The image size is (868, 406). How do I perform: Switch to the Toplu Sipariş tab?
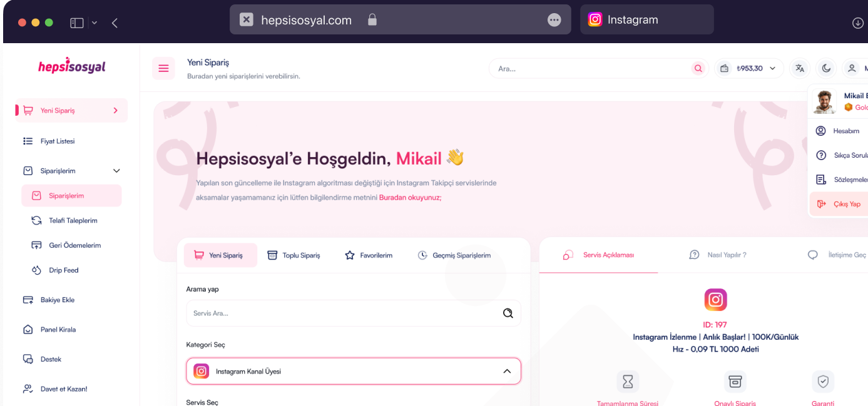tap(294, 255)
